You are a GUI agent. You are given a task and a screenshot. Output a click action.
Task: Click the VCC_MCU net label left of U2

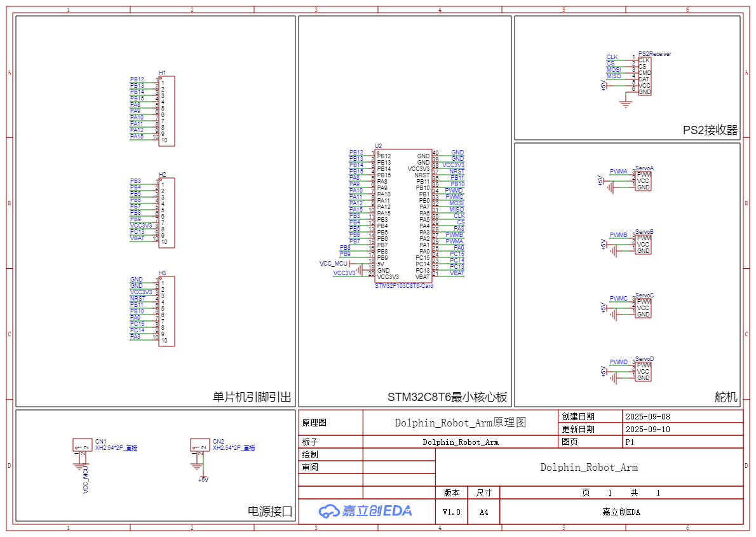(x=333, y=264)
